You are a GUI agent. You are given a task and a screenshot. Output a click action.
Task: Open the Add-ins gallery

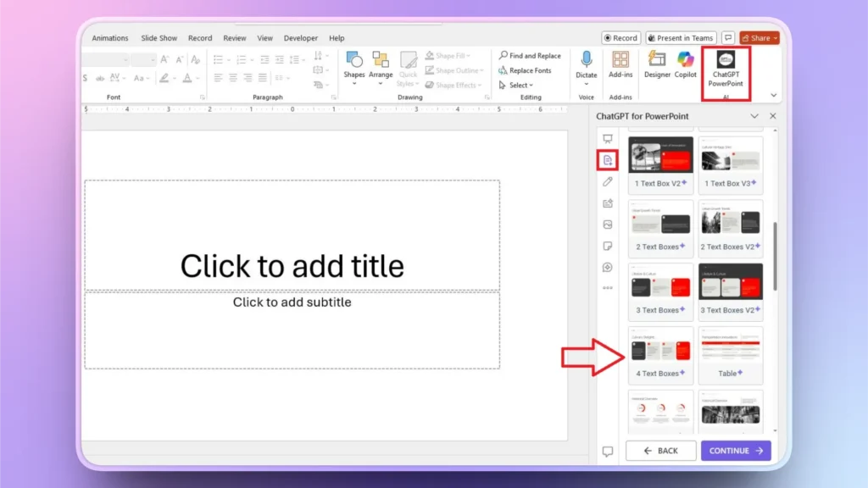[x=620, y=68]
